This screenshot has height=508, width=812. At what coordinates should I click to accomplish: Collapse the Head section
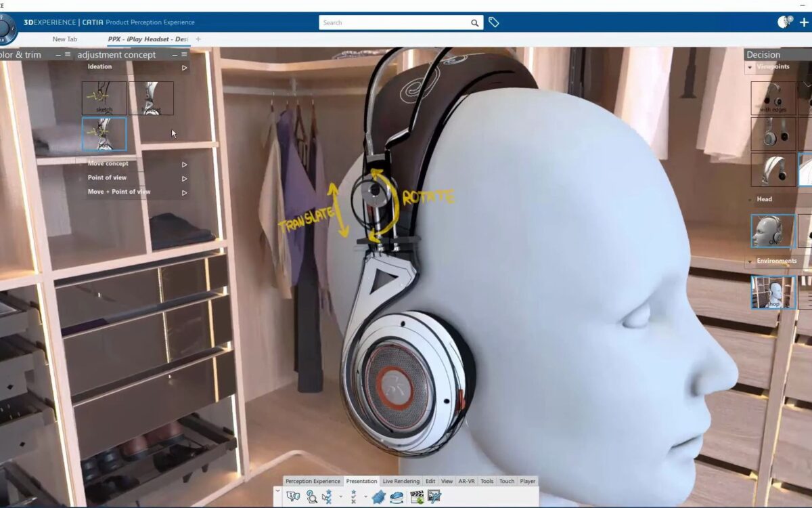point(750,200)
